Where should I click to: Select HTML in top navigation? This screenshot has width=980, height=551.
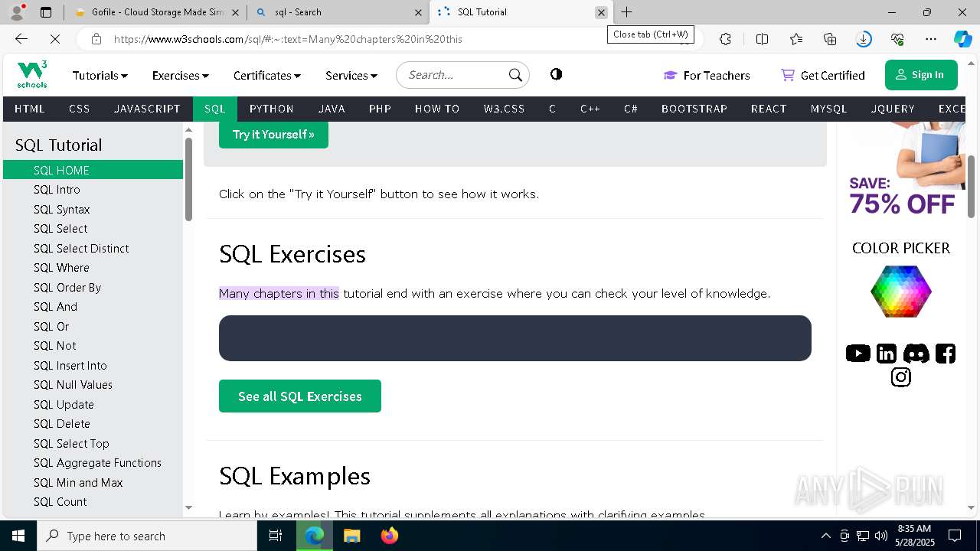tap(30, 109)
